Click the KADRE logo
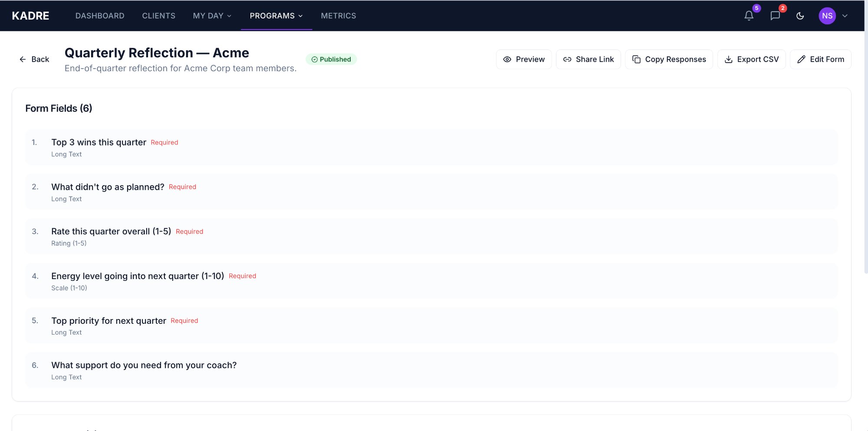Screen dimensions: 868x431 coord(31,16)
